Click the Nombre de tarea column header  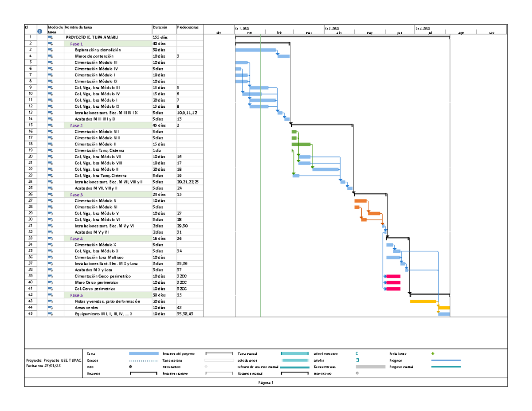pyautogui.click(x=78, y=27)
